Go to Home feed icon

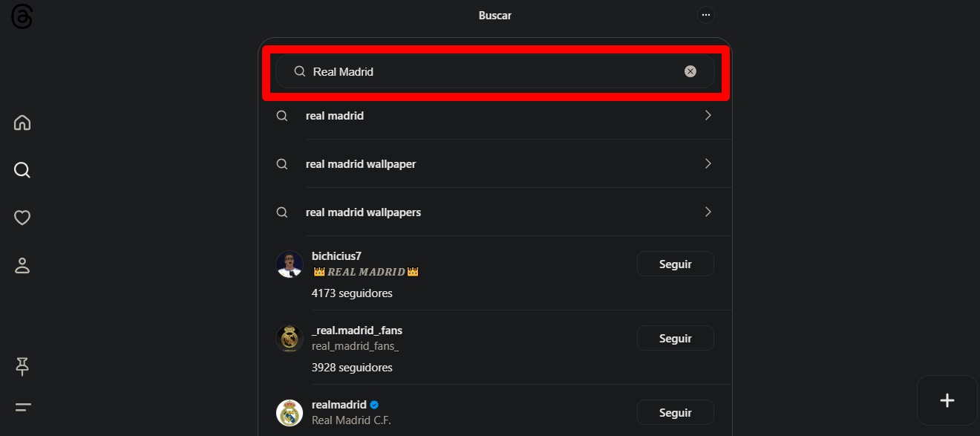(22, 123)
